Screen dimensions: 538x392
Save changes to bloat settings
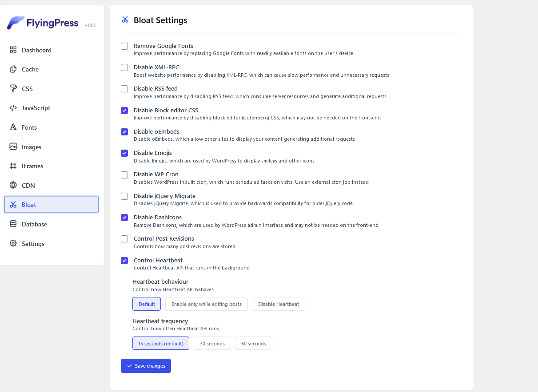pos(146,366)
